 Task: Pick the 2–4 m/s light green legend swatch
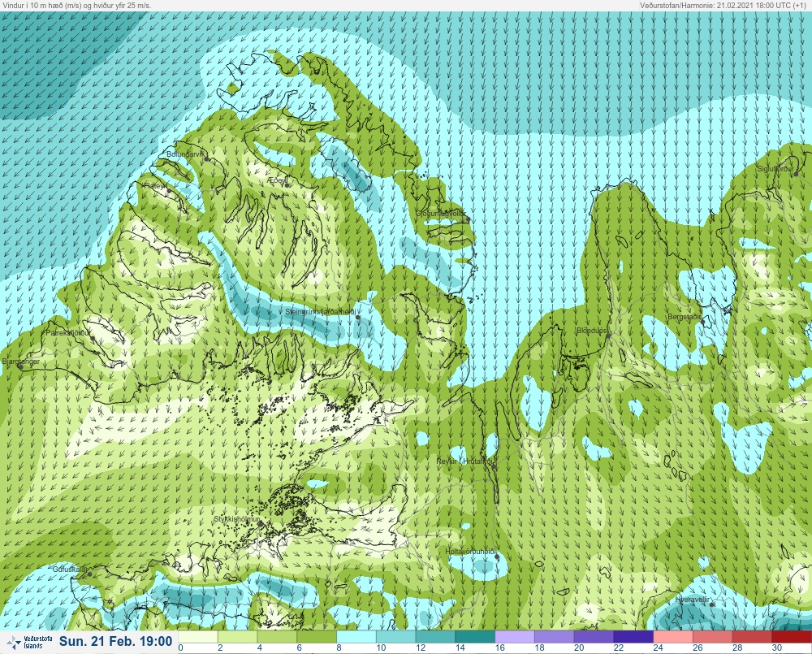click(x=238, y=636)
